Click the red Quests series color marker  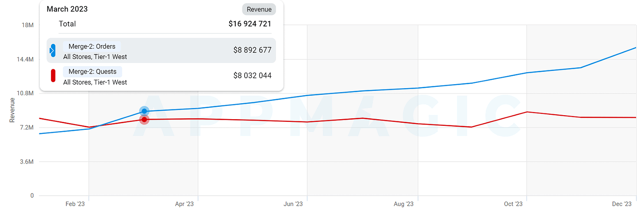[x=53, y=76]
